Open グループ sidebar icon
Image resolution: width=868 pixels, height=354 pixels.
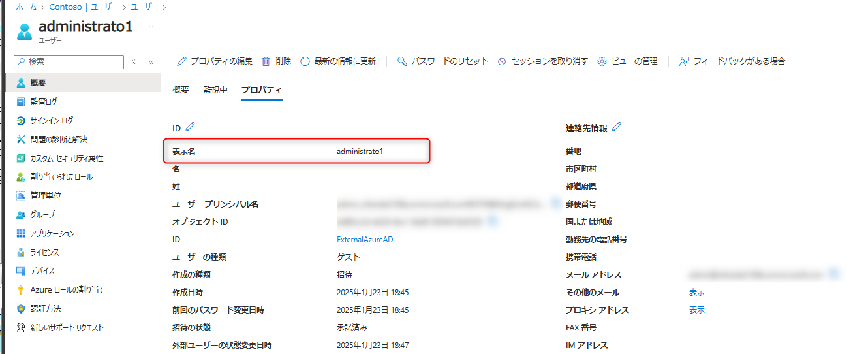coord(21,215)
